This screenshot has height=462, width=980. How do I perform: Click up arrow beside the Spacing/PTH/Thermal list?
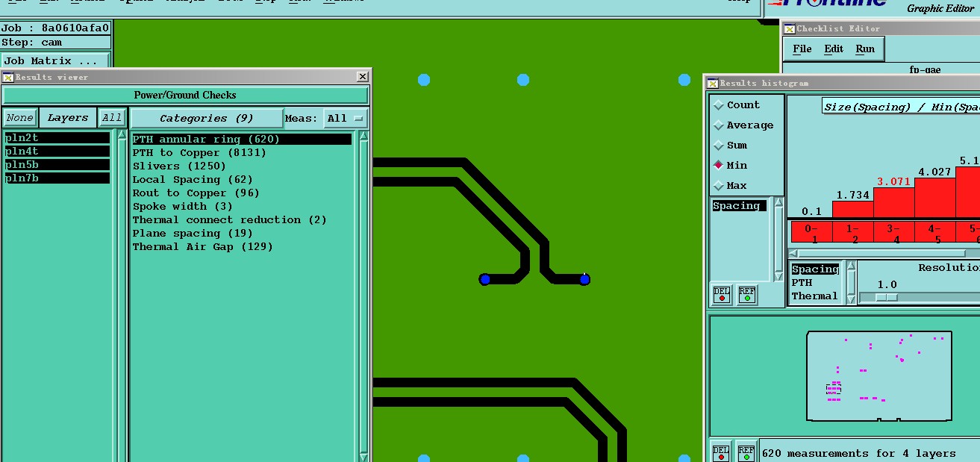click(849, 267)
